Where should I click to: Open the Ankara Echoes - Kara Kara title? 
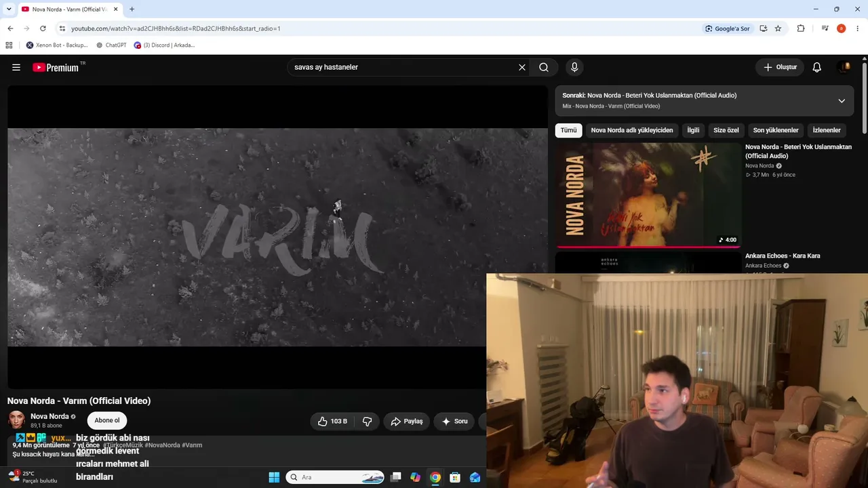coord(783,256)
